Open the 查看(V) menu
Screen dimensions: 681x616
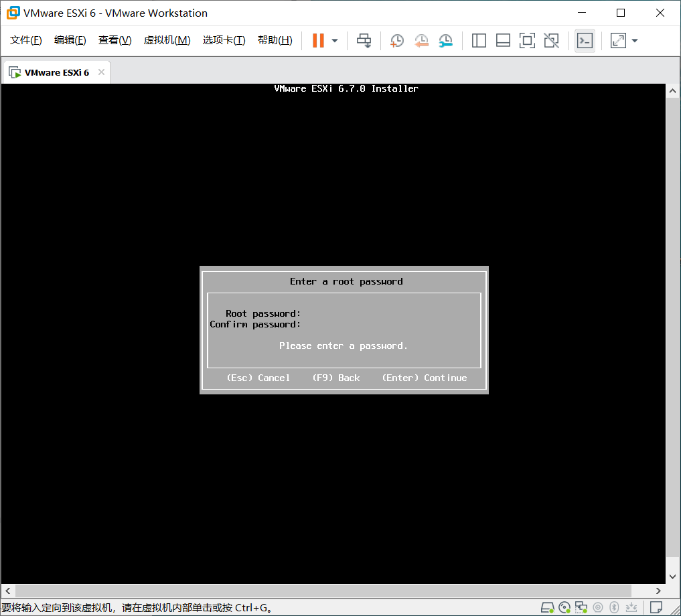(x=115, y=40)
